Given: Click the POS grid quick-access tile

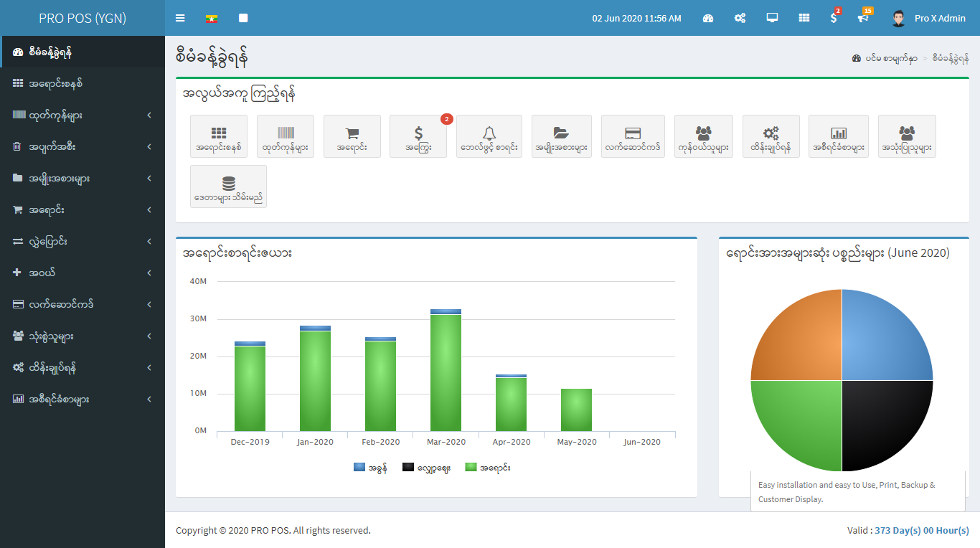Looking at the screenshot, I should coord(219,136).
